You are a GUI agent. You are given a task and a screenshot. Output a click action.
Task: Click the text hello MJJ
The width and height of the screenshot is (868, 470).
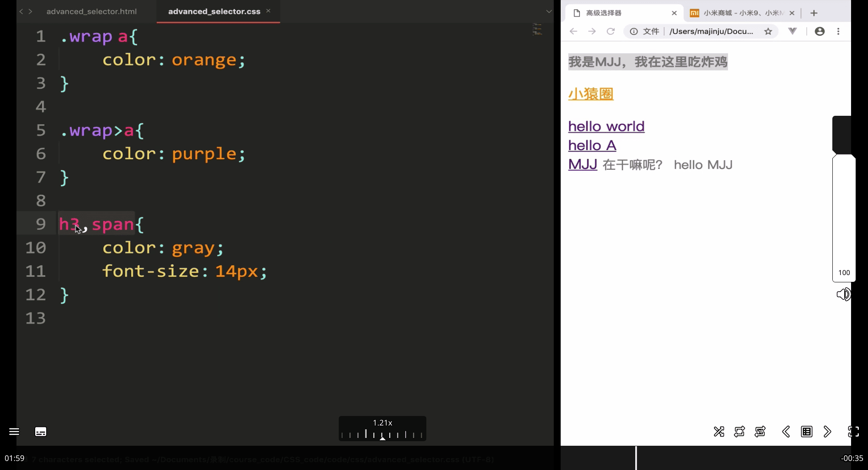coord(703,165)
